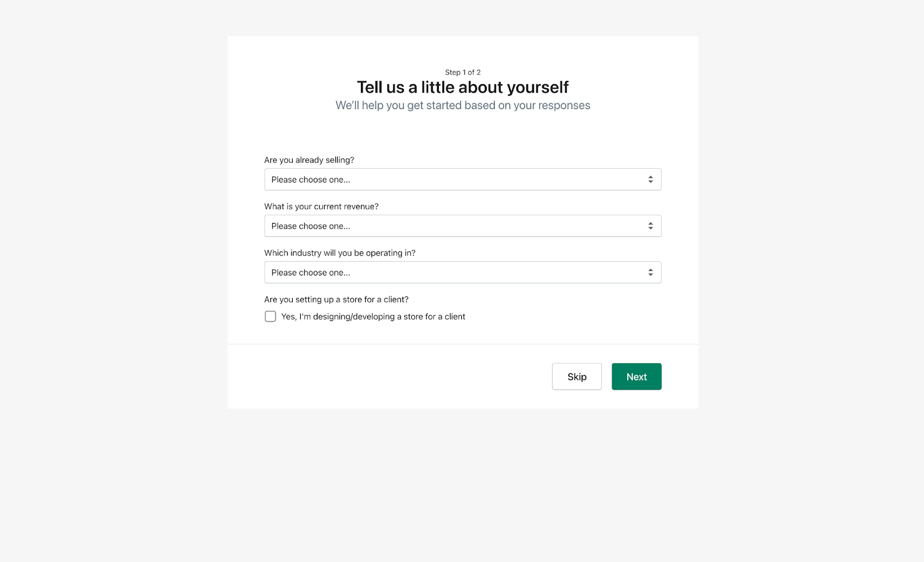Click the 'What is your current revenue?' label
This screenshot has width=924, height=562.
(x=321, y=206)
